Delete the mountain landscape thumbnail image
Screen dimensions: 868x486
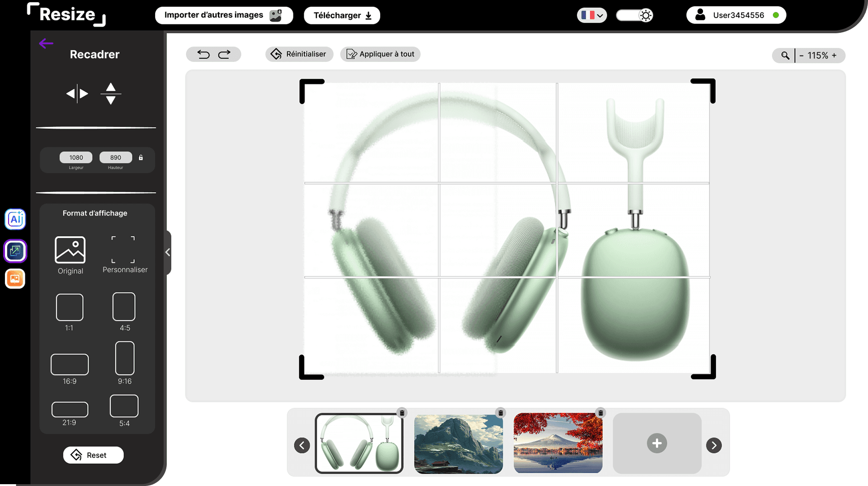(x=500, y=413)
